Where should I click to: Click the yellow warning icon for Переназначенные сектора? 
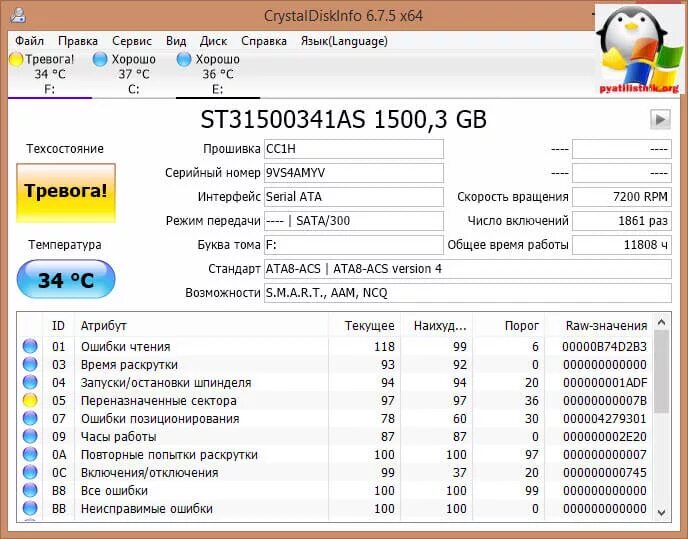pyautogui.click(x=30, y=400)
